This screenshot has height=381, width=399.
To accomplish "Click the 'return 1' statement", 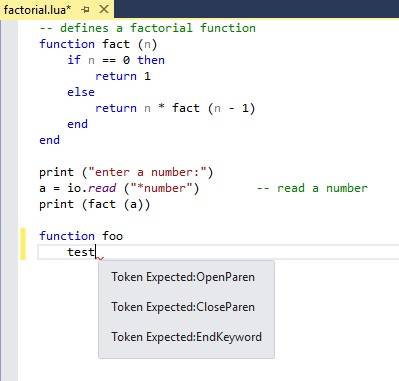I will point(123,76).
